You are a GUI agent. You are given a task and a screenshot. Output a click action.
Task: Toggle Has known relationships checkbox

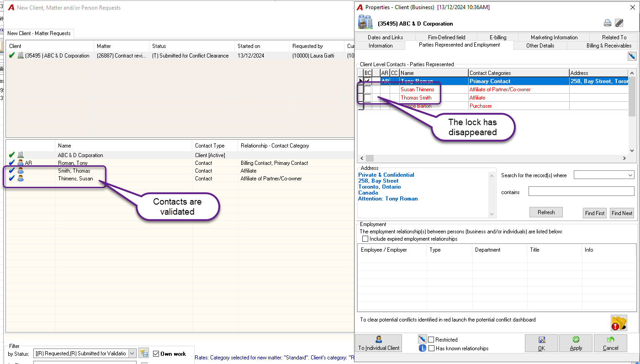(431, 348)
